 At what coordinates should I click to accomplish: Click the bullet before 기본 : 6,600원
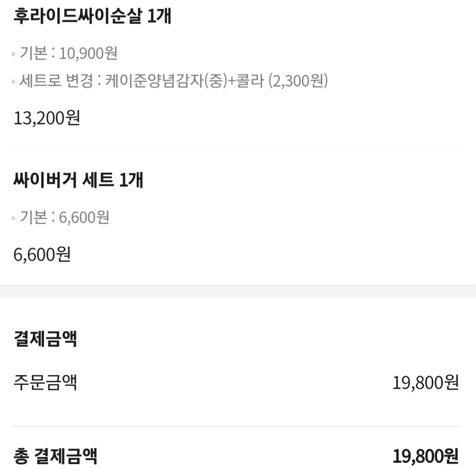(x=13, y=218)
